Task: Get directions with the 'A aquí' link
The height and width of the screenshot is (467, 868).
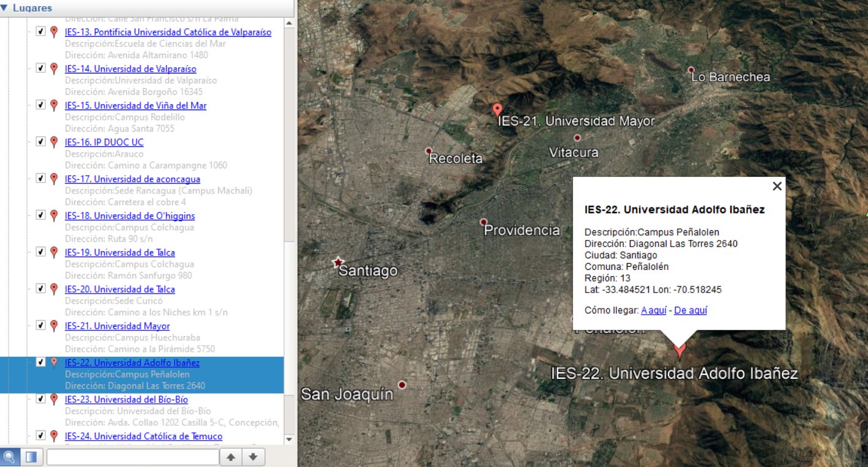Action: point(654,310)
